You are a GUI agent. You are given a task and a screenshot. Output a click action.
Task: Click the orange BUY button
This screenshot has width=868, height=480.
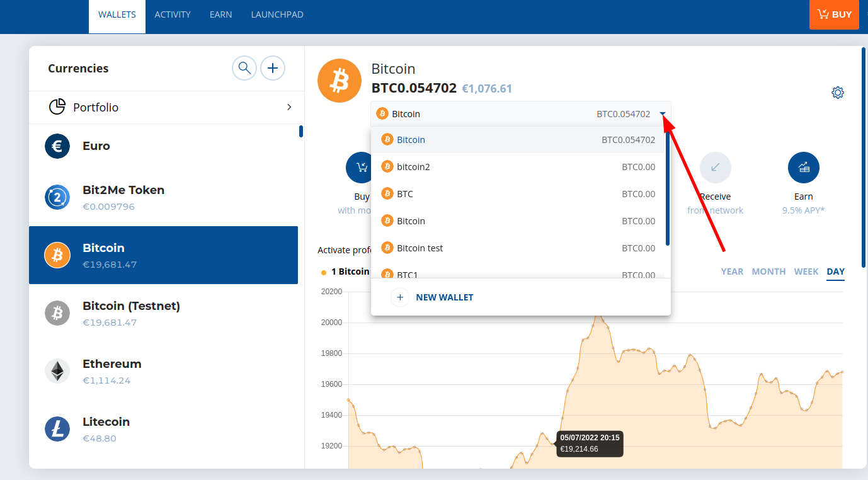point(834,14)
